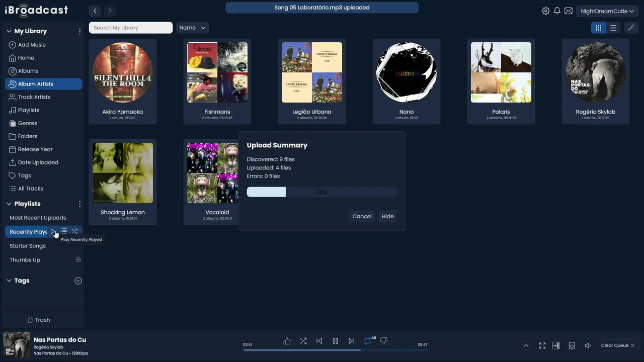644x362 pixels.
Task: Open Date Uploaded in sidebar
Action: pyautogui.click(x=43, y=162)
